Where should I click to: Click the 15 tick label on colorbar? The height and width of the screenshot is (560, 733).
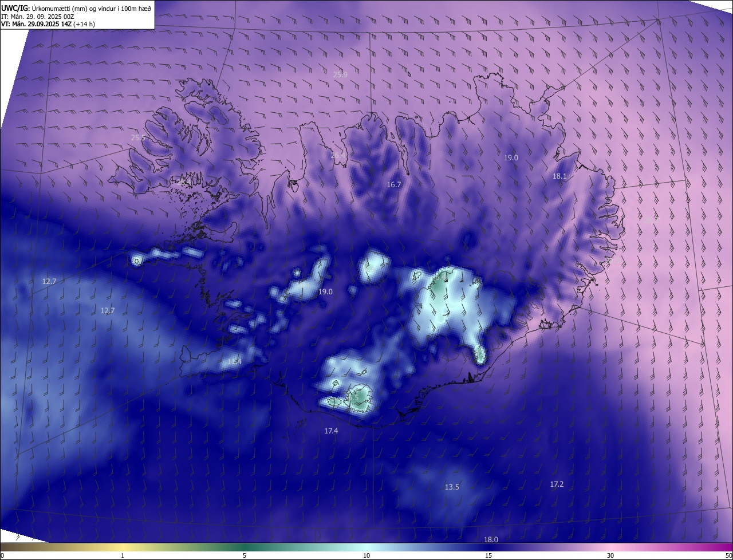click(488, 555)
